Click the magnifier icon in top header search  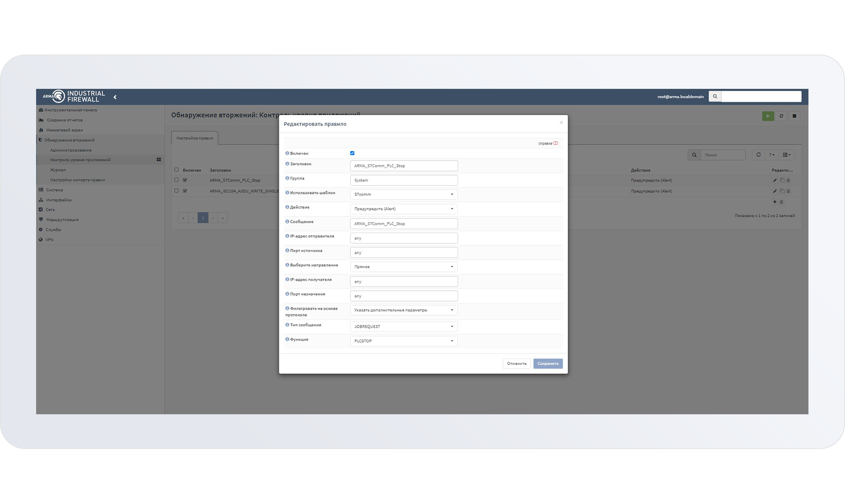[715, 96]
